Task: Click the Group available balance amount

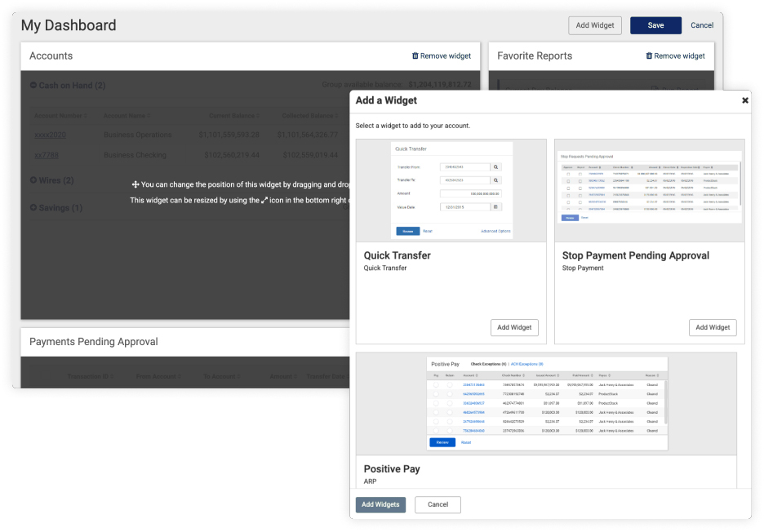Action: pos(440,85)
